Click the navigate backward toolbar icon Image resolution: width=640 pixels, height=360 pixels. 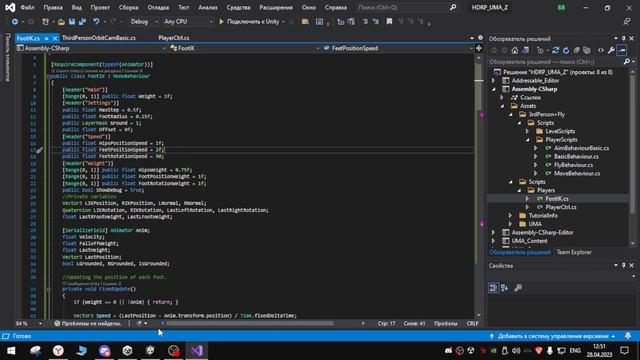(x=15, y=22)
